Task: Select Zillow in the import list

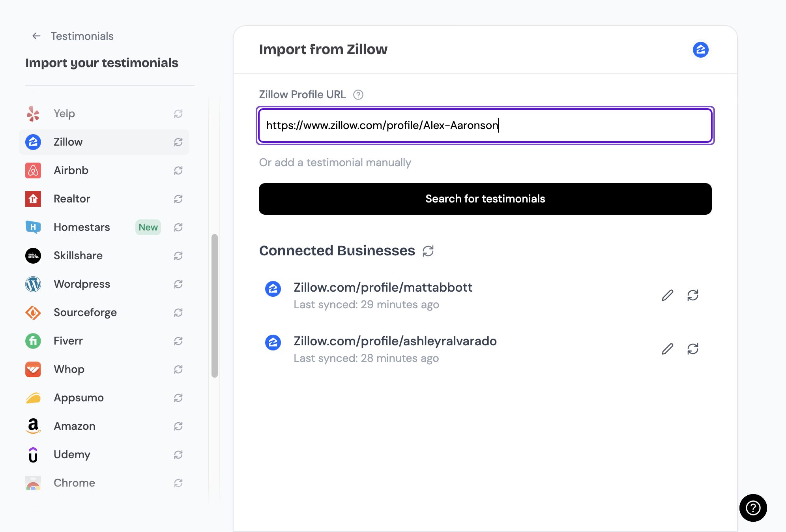Action: (104, 142)
